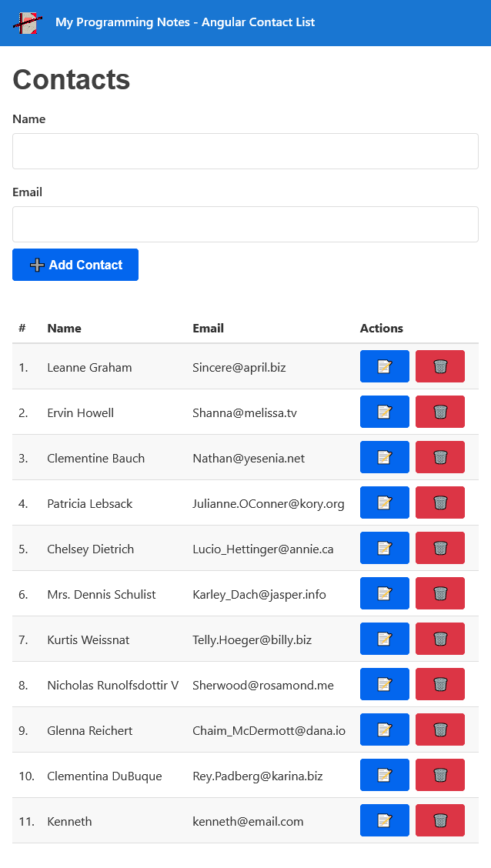Screen dimensions: 491x868
Task: Edit the Chelsey Dietrich contact
Action: [384, 548]
